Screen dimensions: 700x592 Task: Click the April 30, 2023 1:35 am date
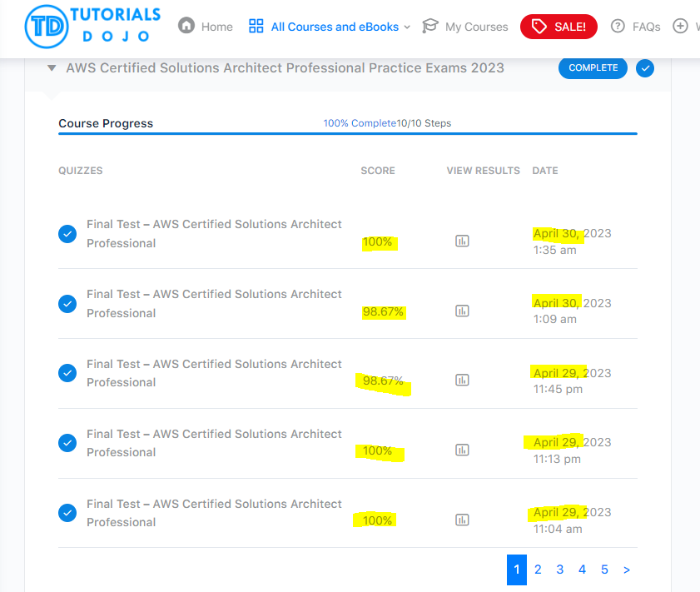pyautogui.click(x=573, y=241)
